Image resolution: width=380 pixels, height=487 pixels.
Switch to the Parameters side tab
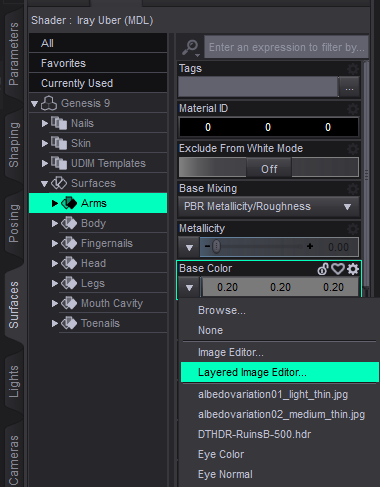[14, 54]
